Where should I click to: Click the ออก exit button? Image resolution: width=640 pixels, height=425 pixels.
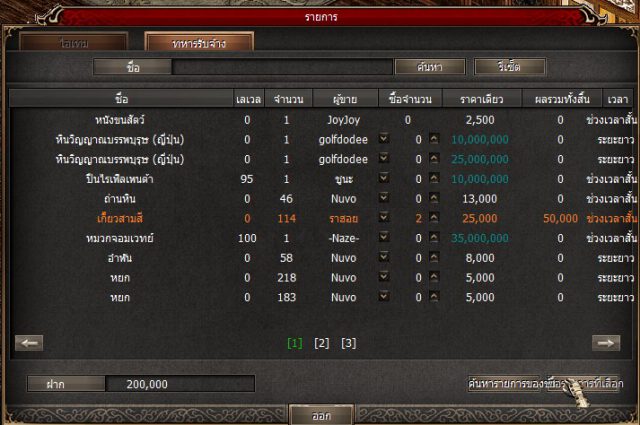click(321, 416)
